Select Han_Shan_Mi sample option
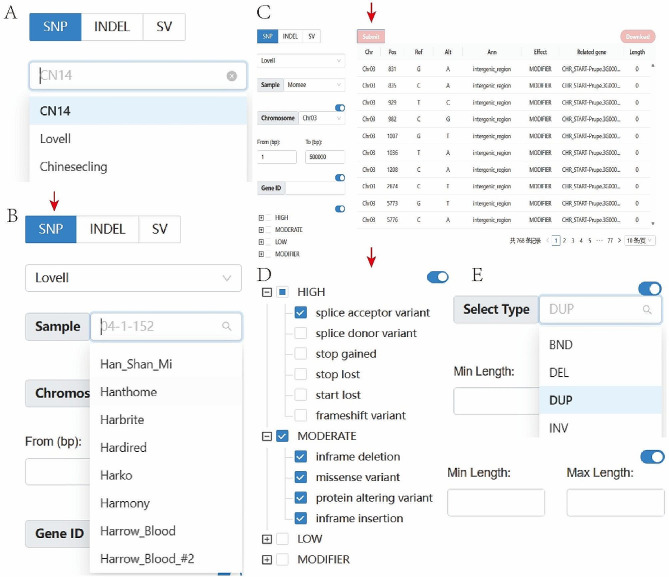Viewport: 669px width, 577px height. (166, 364)
